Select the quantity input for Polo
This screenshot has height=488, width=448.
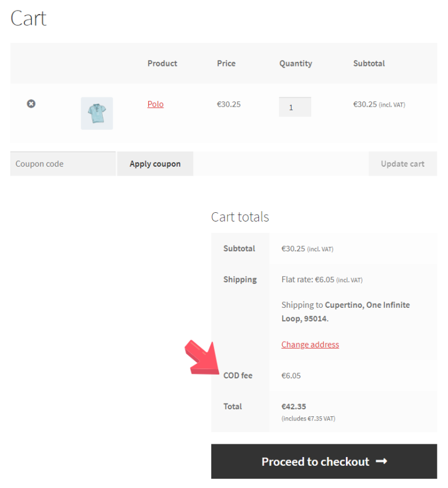(x=295, y=106)
